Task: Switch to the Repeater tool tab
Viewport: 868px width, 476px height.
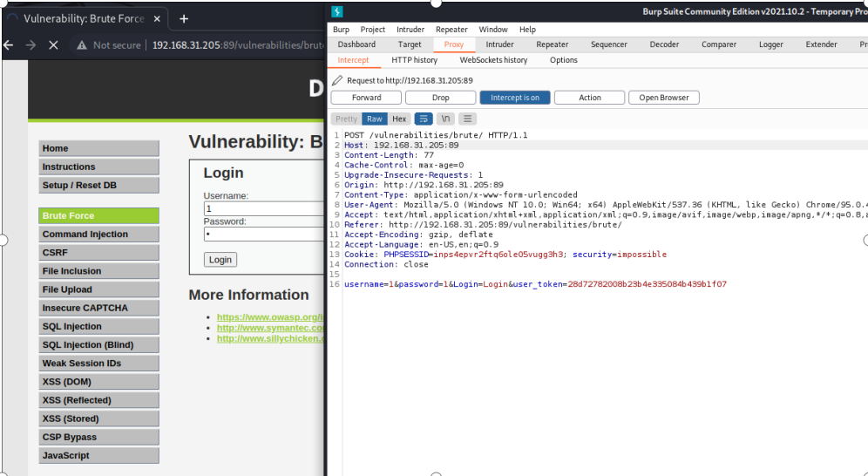Action: click(553, 44)
